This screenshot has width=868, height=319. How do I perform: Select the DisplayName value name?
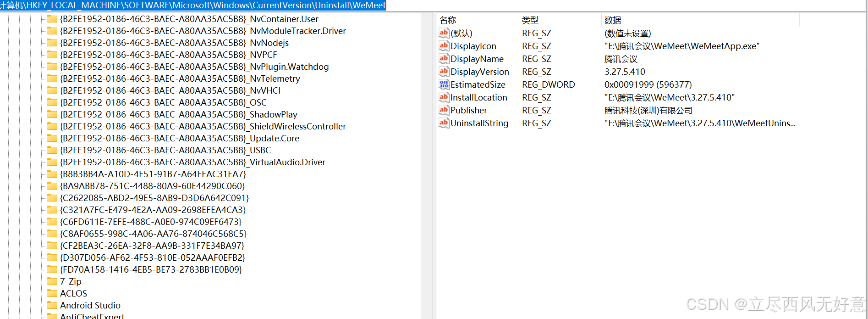(477, 59)
